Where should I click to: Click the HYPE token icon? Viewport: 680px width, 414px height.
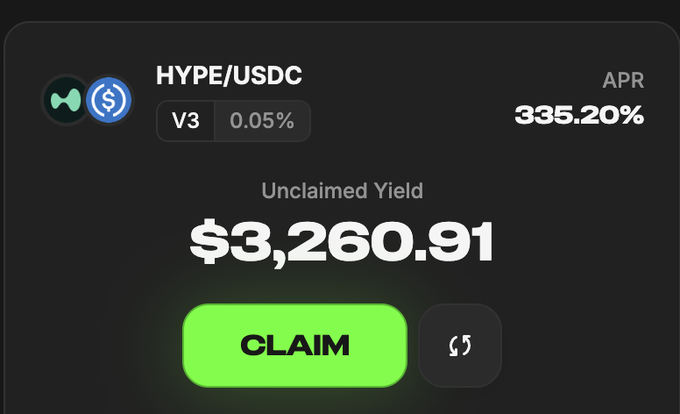pyautogui.click(x=66, y=100)
